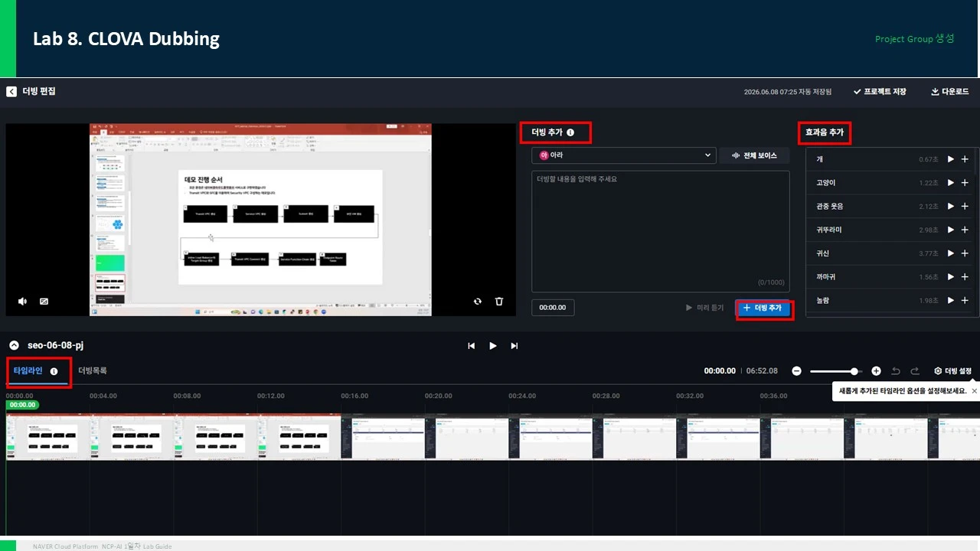Redo the last timeline edit
This screenshot has height=551, width=980.
click(915, 371)
